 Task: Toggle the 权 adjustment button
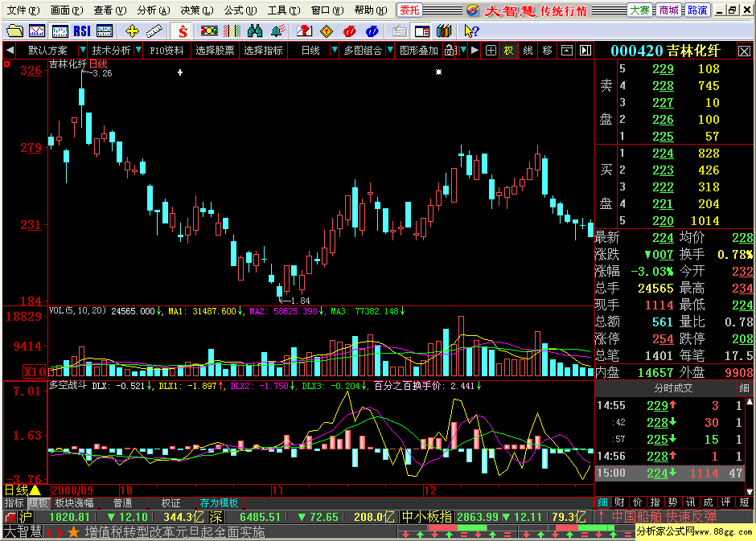click(x=508, y=50)
